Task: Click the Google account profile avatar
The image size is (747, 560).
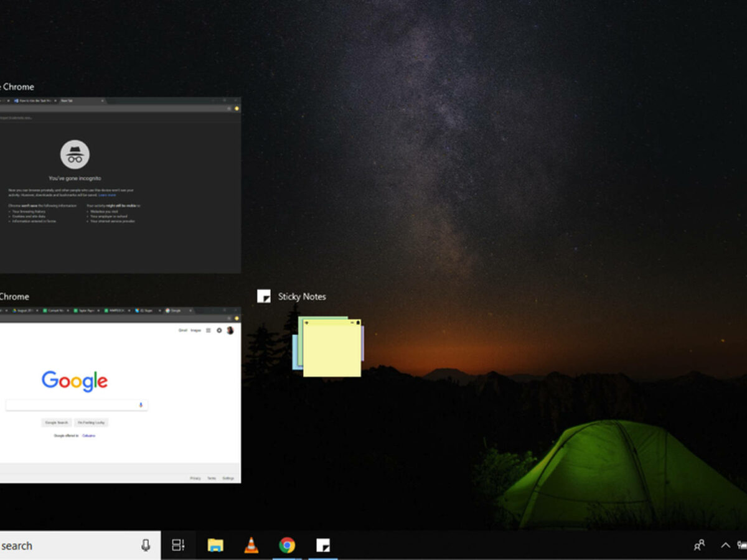Action: tap(230, 330)
